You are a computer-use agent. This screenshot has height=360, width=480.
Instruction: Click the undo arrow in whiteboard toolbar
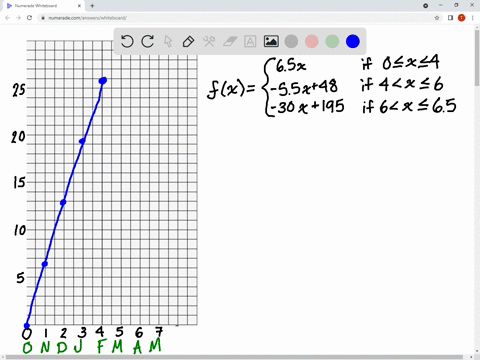coord(127,42)
